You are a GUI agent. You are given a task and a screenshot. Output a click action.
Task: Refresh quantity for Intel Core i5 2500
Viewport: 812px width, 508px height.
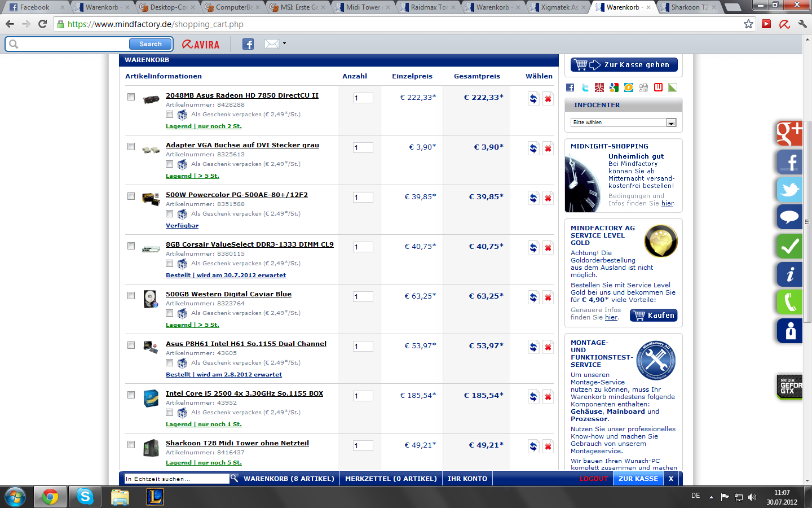(x=533, y=397)
